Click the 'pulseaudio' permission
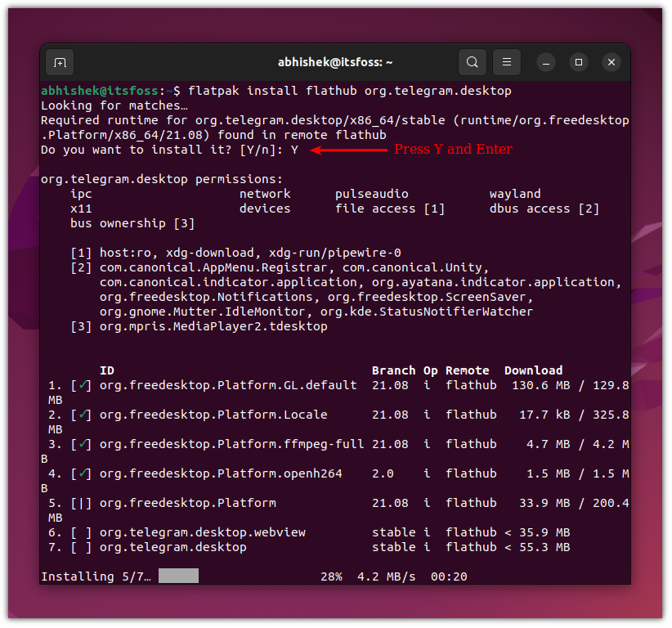672x628 pixels. coord(372,194)
